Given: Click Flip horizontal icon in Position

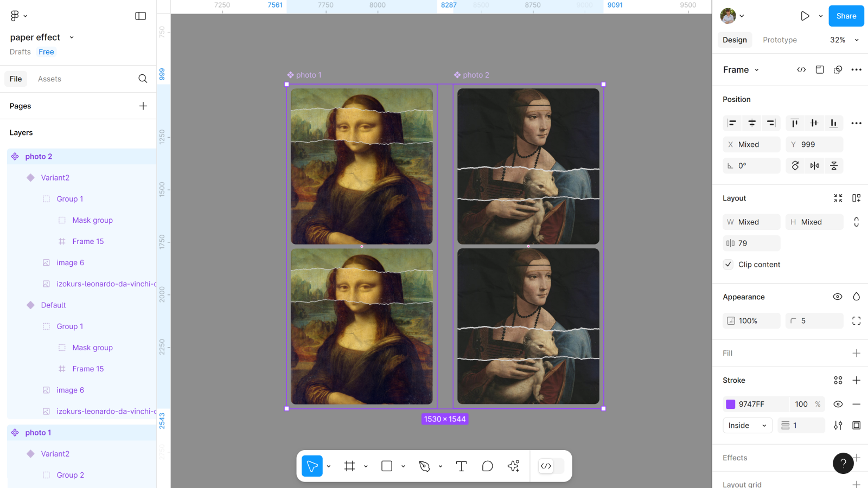Looking at the screenshot, I should tap(814, 166).
